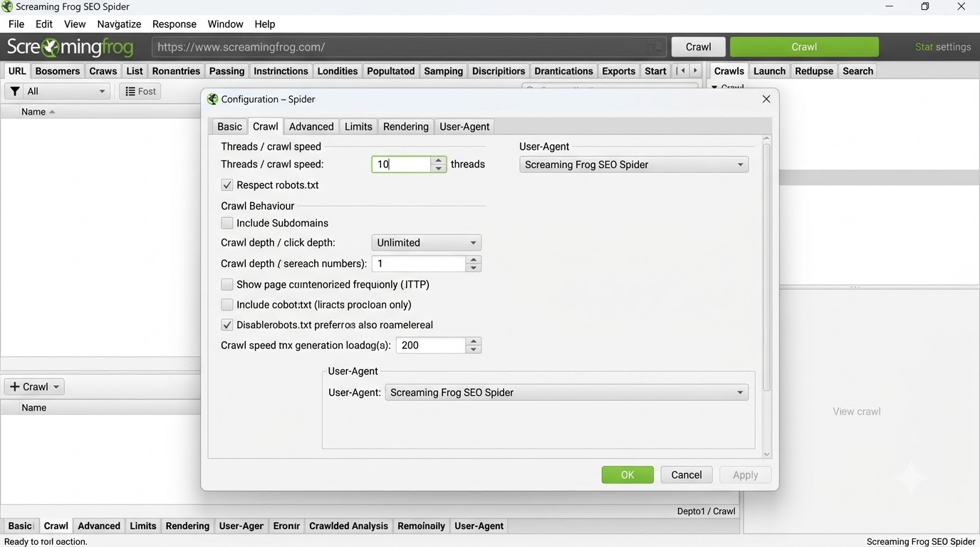Click the green Crawl button in the toolbar

click(x=804, y=47)
